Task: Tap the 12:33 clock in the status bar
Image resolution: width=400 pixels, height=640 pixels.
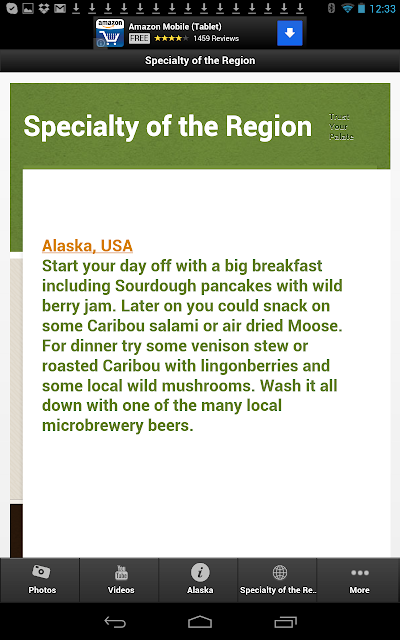Action: point(382,8)
